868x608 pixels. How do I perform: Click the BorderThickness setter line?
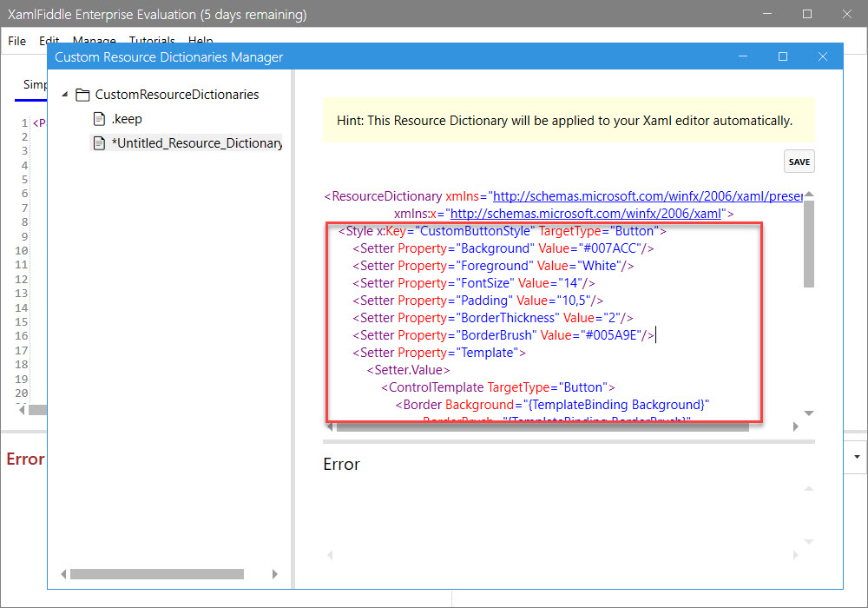493,318
